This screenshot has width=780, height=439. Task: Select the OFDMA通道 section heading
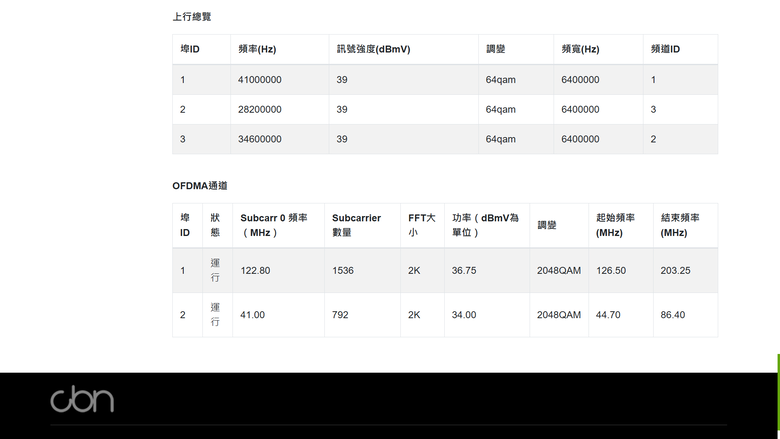coord(200,186)
